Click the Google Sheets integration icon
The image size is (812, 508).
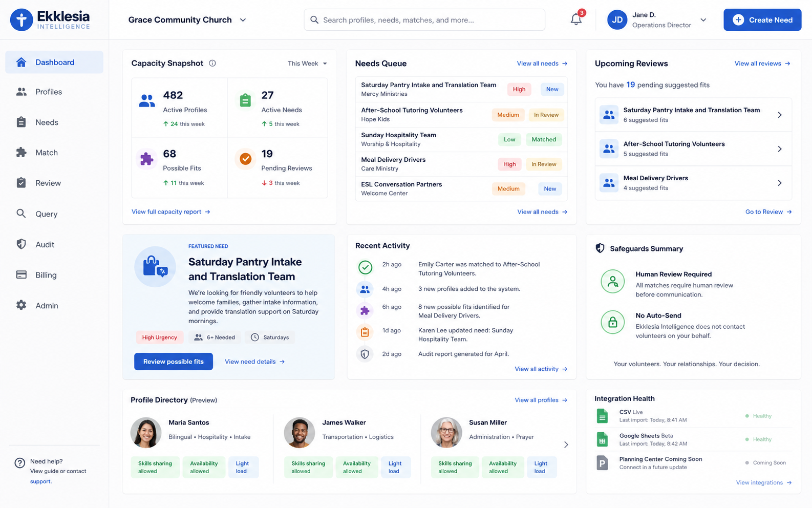(602, 439)
